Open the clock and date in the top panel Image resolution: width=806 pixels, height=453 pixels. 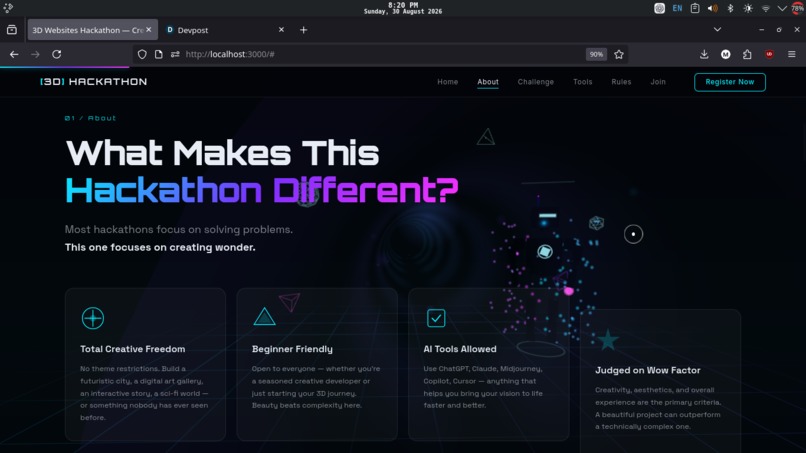pos(403,8)
